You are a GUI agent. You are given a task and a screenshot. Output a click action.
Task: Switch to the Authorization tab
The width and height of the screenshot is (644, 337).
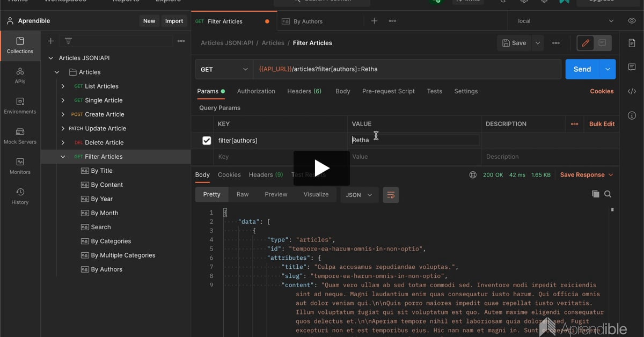pos(256,91)
